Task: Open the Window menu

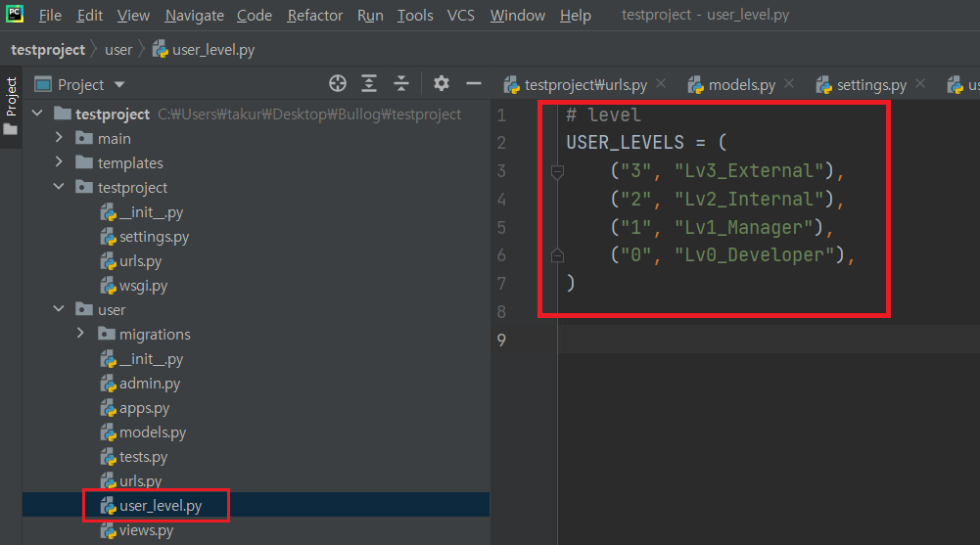Action: (518, 15)
